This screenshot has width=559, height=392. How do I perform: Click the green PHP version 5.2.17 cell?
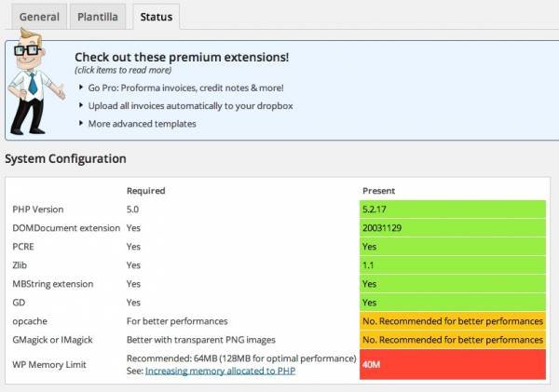pyautogui.click(x=453, y=210)
